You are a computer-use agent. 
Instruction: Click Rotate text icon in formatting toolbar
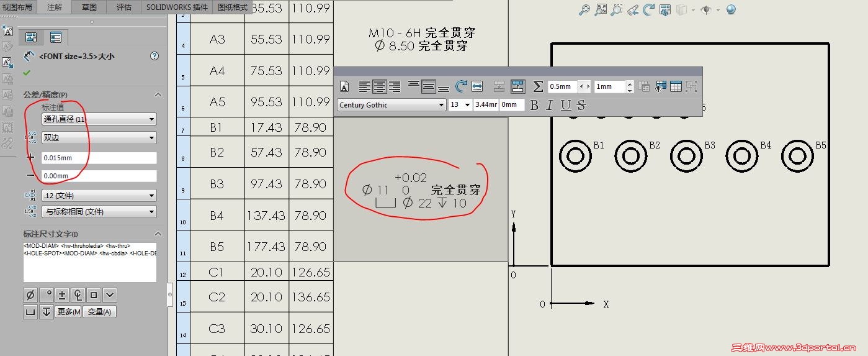click(461, 86)
